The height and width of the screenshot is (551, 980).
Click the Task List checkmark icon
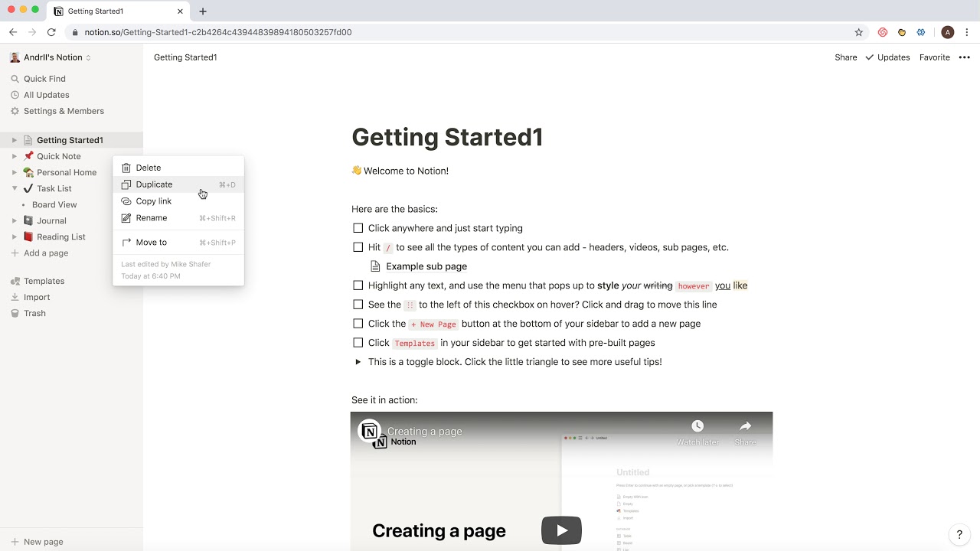[x=28, y=188]
